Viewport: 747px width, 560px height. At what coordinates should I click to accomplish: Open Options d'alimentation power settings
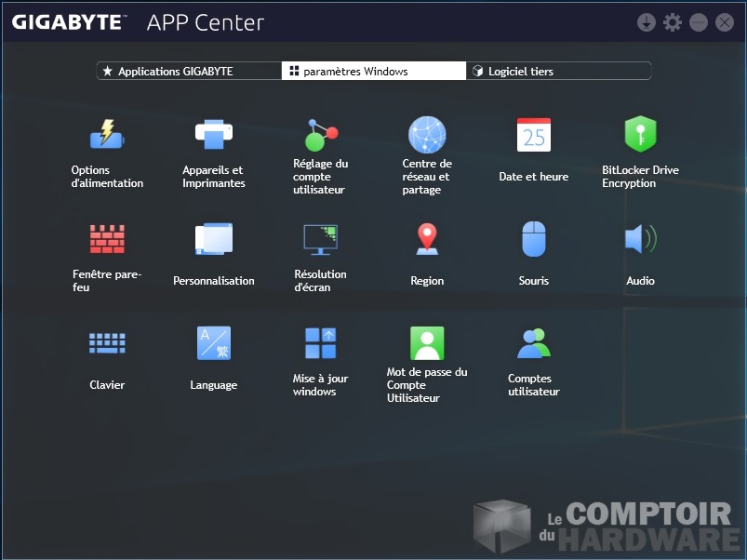(107, 135)
